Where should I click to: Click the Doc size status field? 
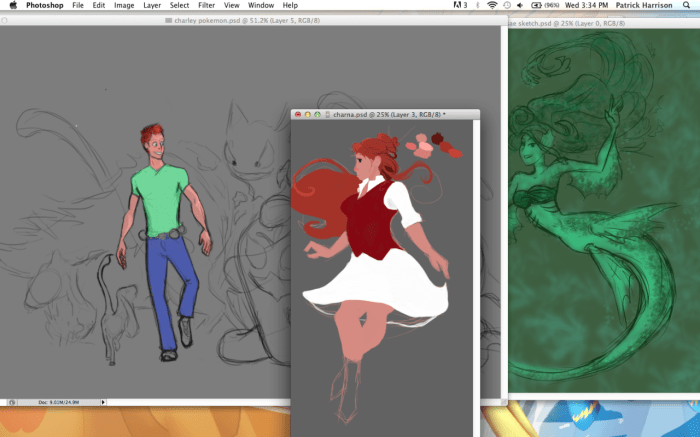tap(60, 402)
